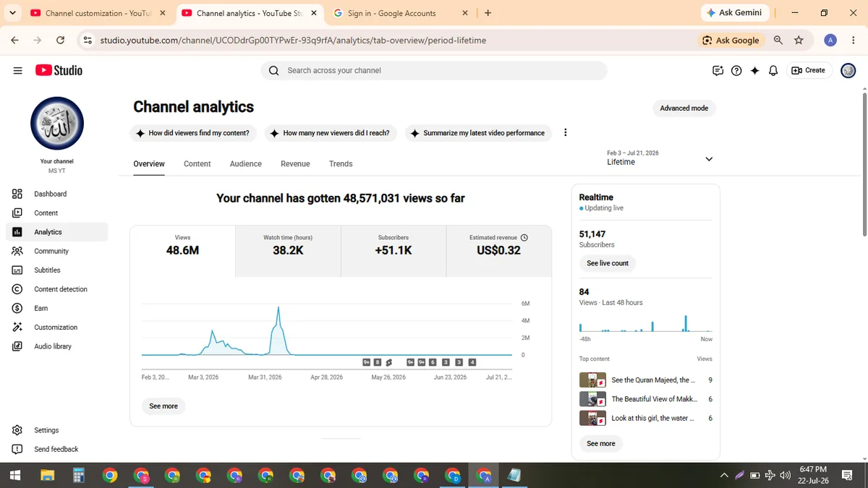
Task: Click Ask Google in the address bar
Action: click(x=731, y=40)
